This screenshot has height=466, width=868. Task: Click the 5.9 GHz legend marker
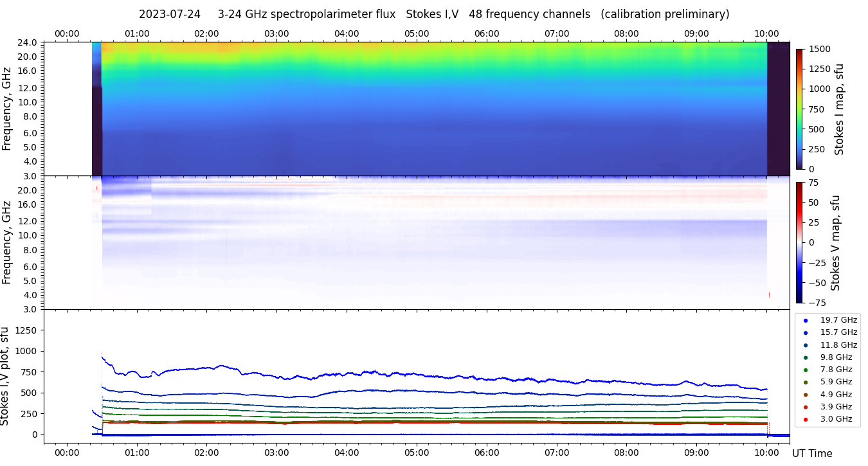(806, 382)
